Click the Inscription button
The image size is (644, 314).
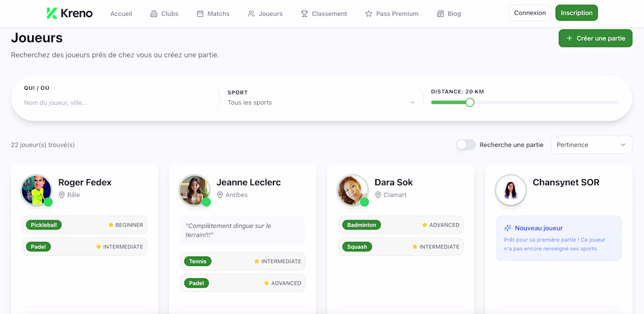tap(577, 13)
